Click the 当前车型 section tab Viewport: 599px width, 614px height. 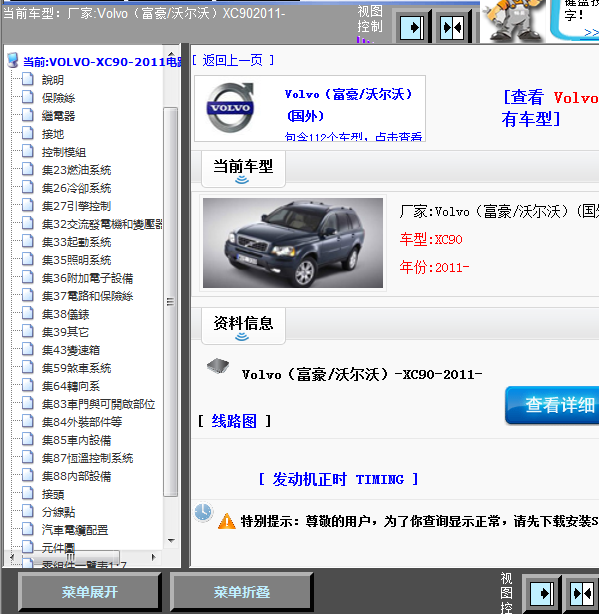[x=243, y=169]
